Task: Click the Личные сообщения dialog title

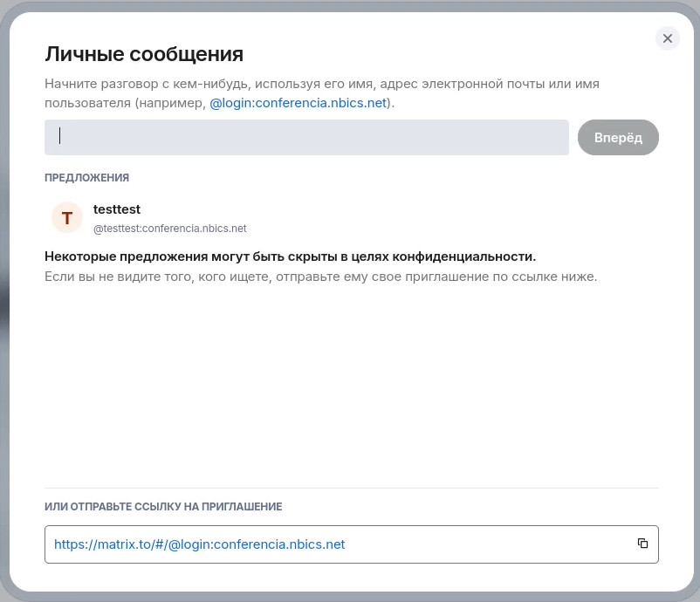Action: (144, 54)
